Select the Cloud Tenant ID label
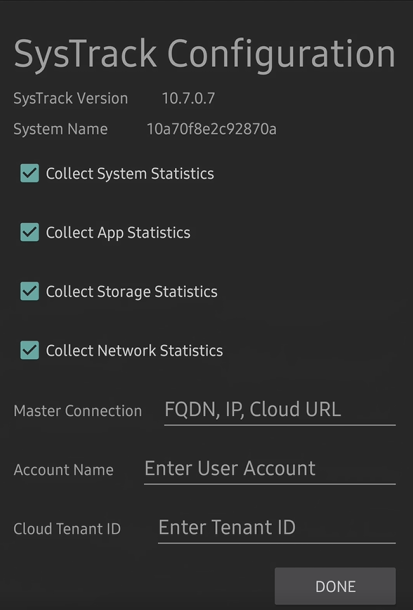The image size is (413, 610). (x=67, y=529)
